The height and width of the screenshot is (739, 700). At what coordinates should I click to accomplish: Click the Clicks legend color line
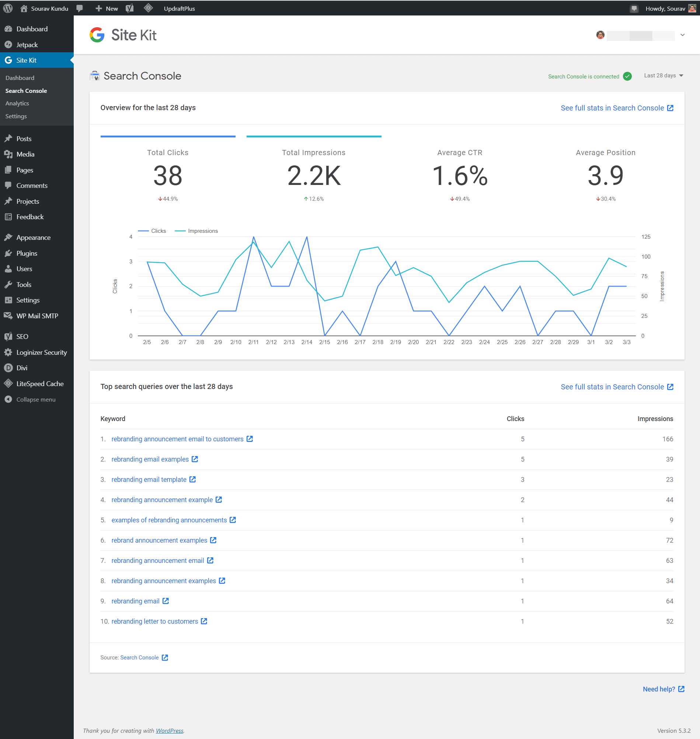[143, 231]
